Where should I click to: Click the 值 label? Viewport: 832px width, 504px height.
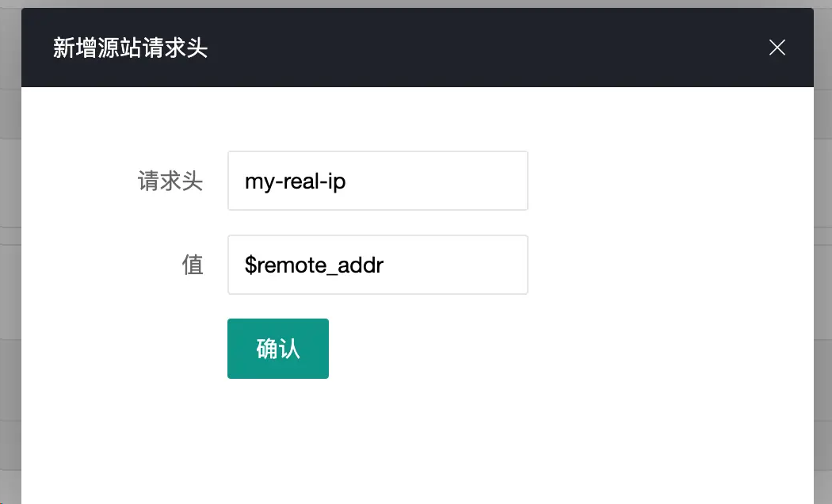(193, 265)
